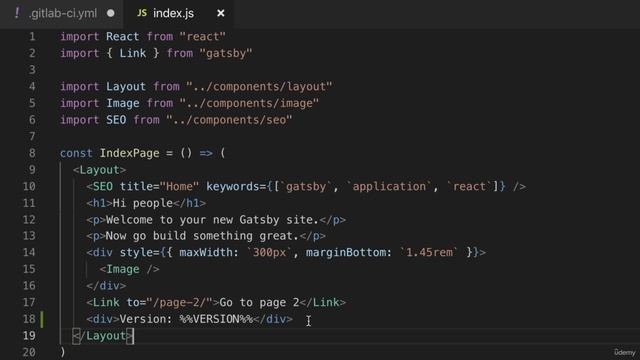Click the "Go to page 2" link text
Screen dimensions: 640x360
click(x=259, y=302)
